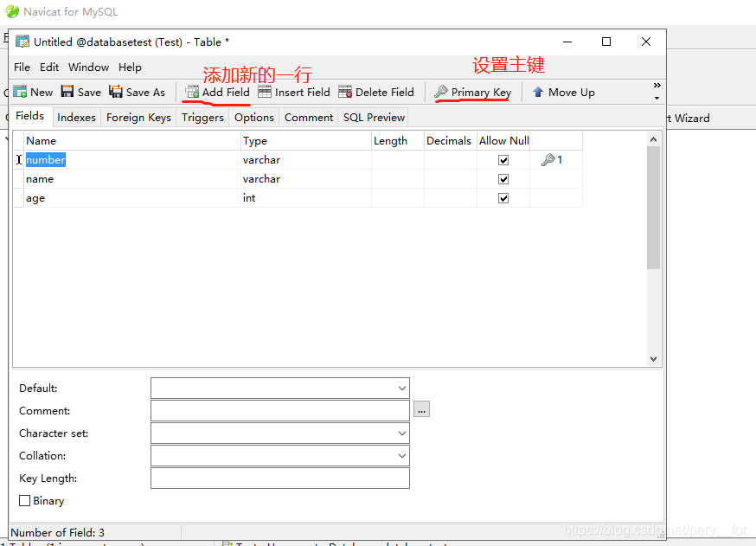Move the field up with Move Up
Viewport: 756px width, 546px height.
(538, 92)
